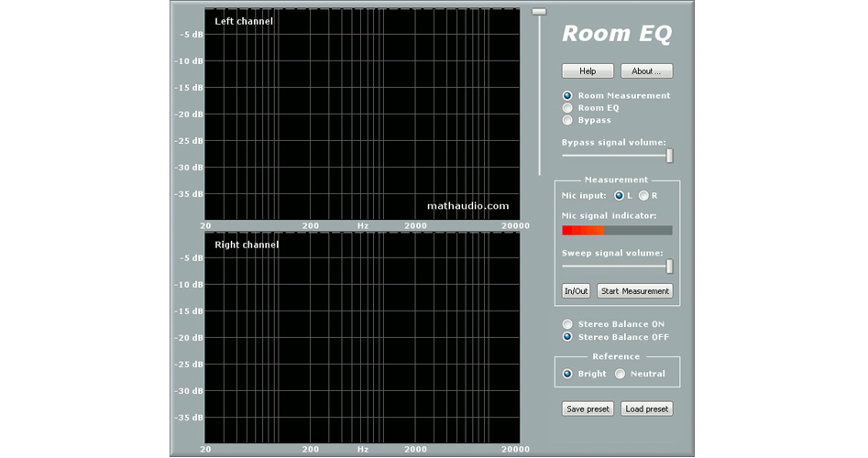Click the Right channel label
The image size is (868, 458).
coord(247,245)
